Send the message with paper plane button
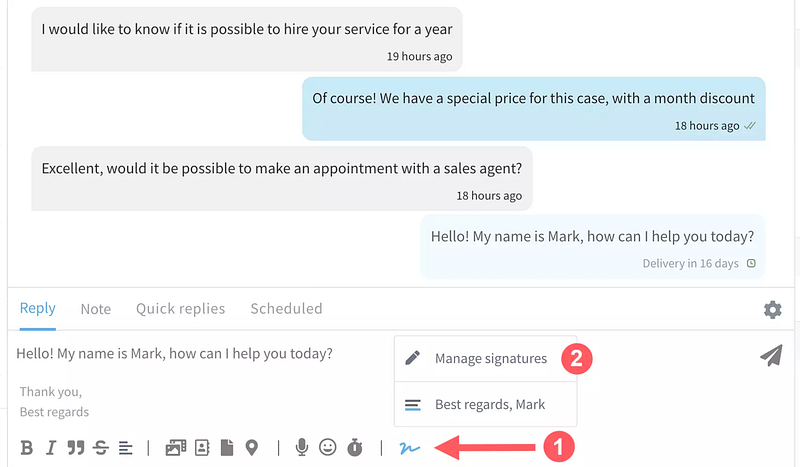Viewport: 800px width, 467px height. click(x=770, y=356)
